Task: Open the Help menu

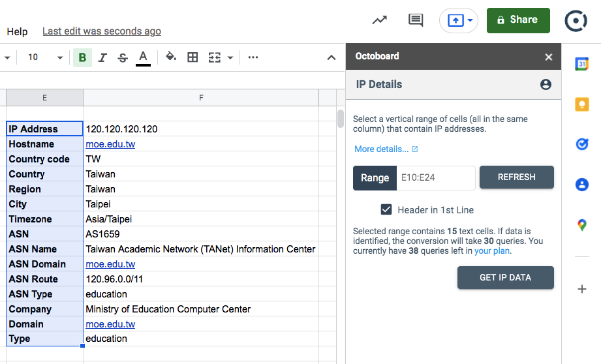Action: coord(17,31)
